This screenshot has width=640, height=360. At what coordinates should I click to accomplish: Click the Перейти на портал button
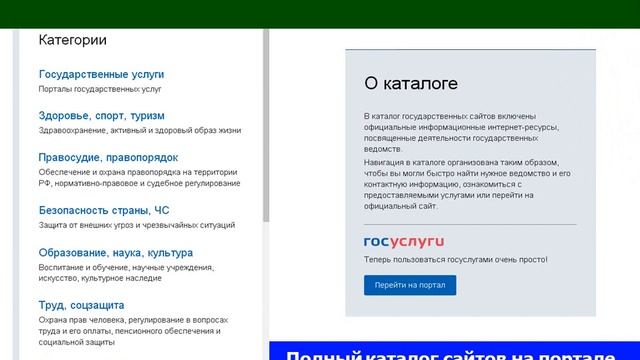(x=410, y=285)
